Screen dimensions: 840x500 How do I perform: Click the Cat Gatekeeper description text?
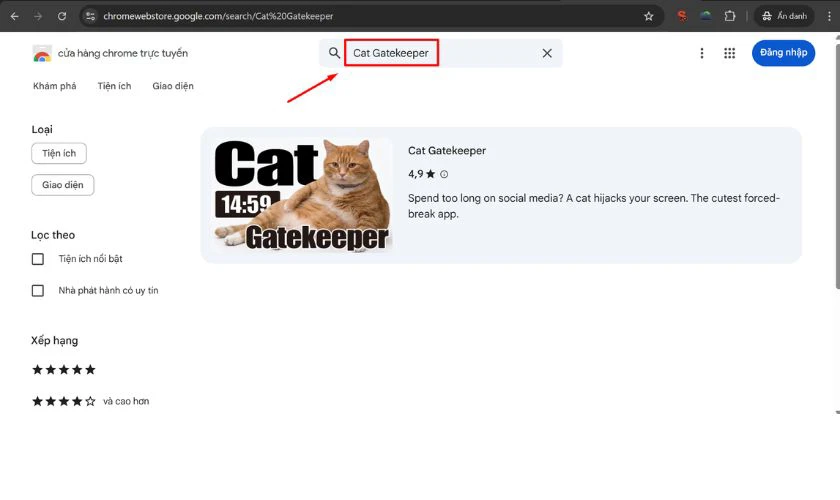point(594,206)
